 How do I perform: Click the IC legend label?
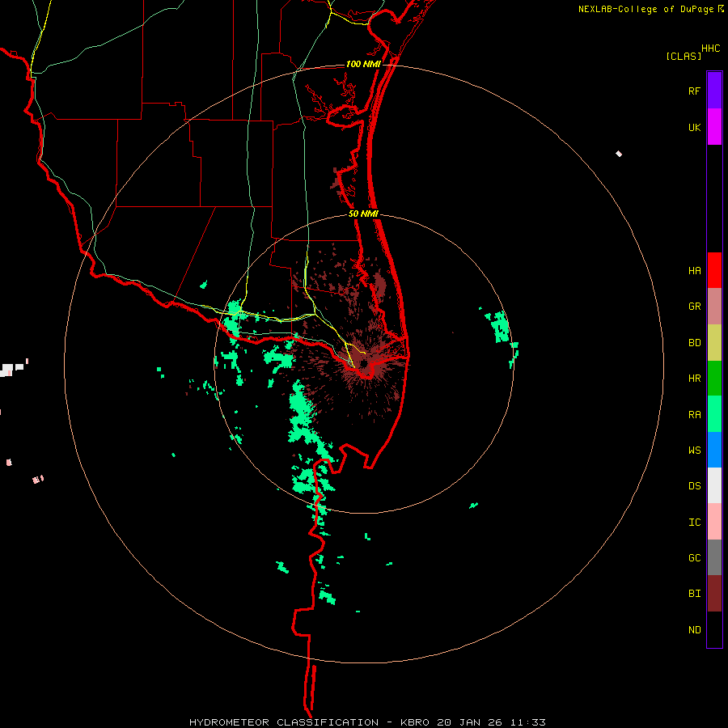pos(694,523)
